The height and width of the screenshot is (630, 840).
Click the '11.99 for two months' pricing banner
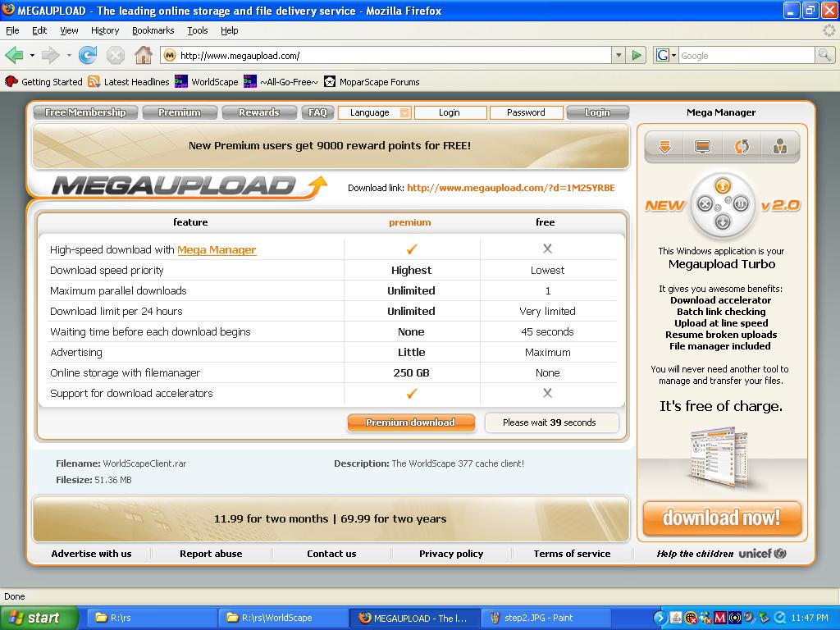[x=331, y=518]
